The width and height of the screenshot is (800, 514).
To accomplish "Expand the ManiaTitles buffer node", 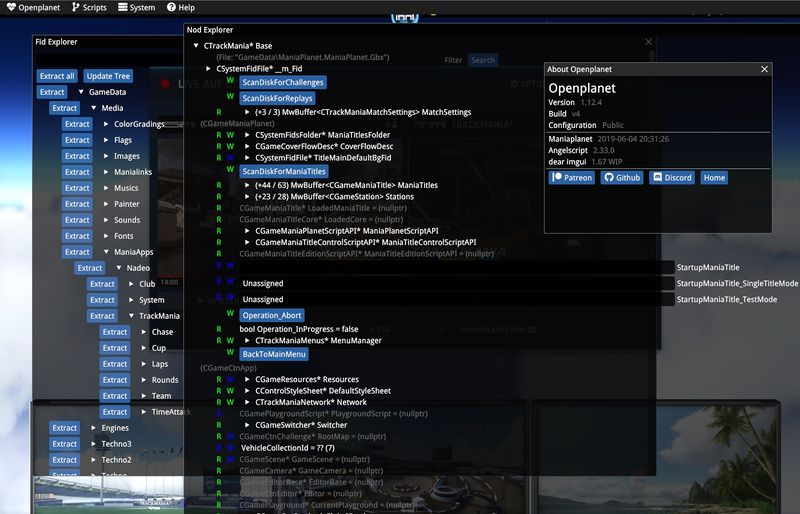I will point(247,185).
